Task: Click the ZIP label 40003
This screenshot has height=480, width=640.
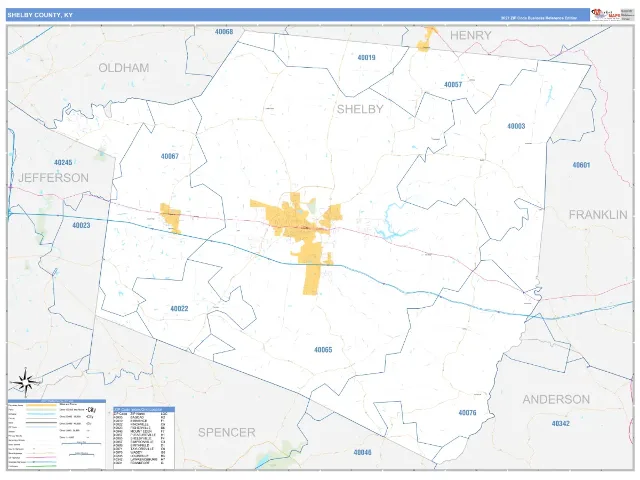Action: [516, 126]
